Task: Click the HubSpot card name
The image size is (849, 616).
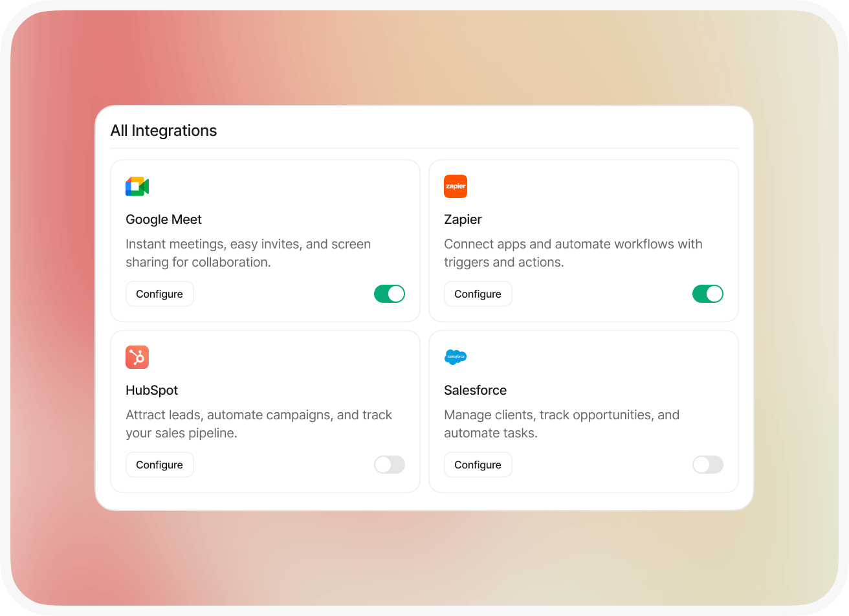Action: point(151,390)
